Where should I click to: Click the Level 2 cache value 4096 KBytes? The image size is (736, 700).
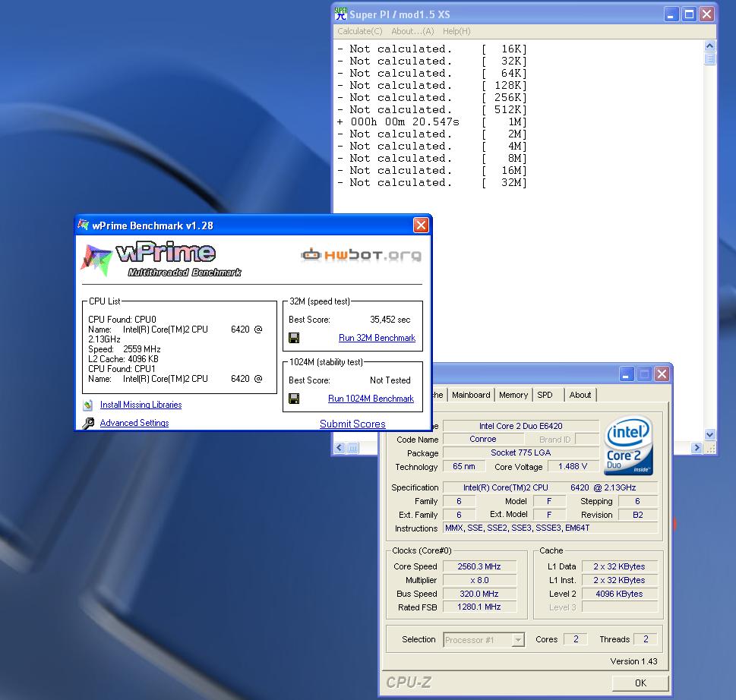coord(619,594)
